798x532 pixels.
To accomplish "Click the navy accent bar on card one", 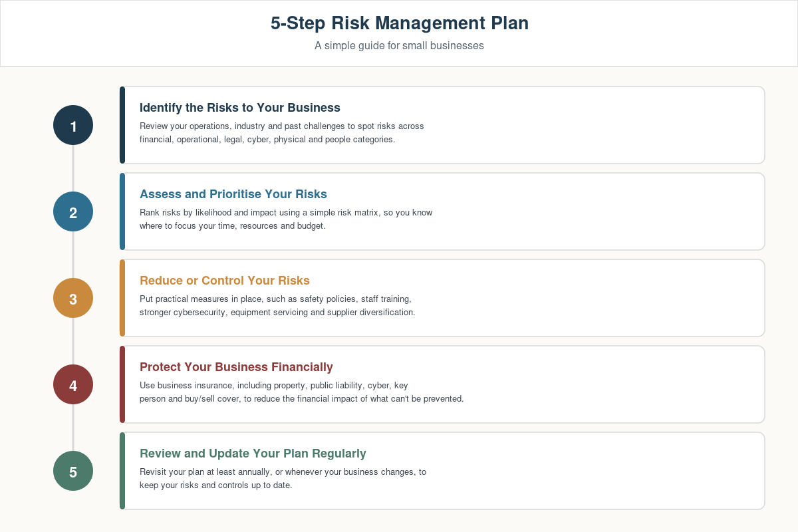I will click(122, 125).
